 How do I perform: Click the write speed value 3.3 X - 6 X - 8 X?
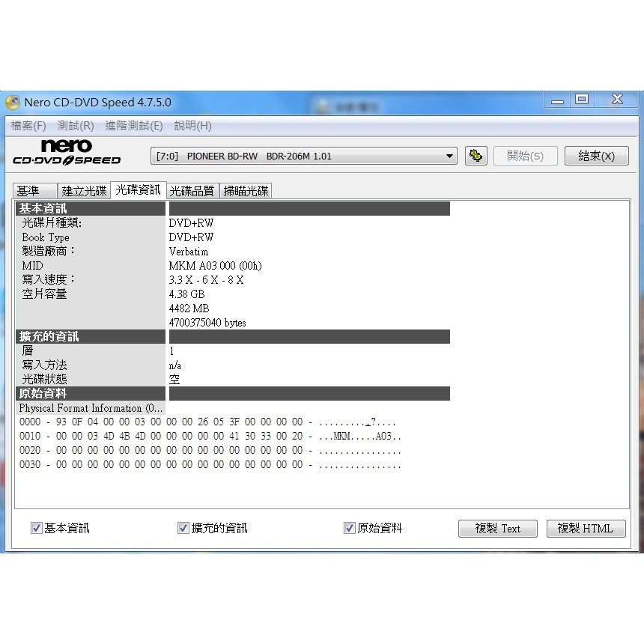click(x=206, y=280)
